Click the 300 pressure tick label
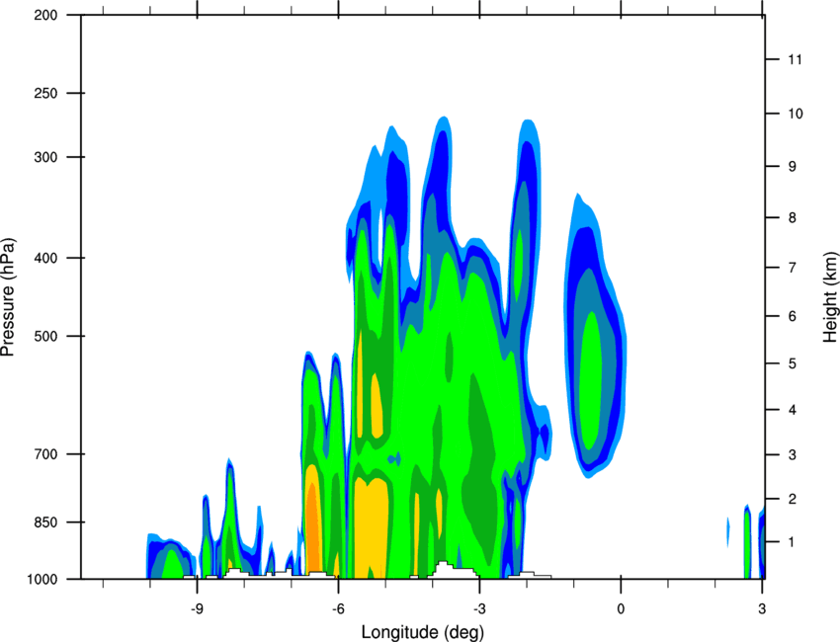The image size is (840, 642). [45, 157]
